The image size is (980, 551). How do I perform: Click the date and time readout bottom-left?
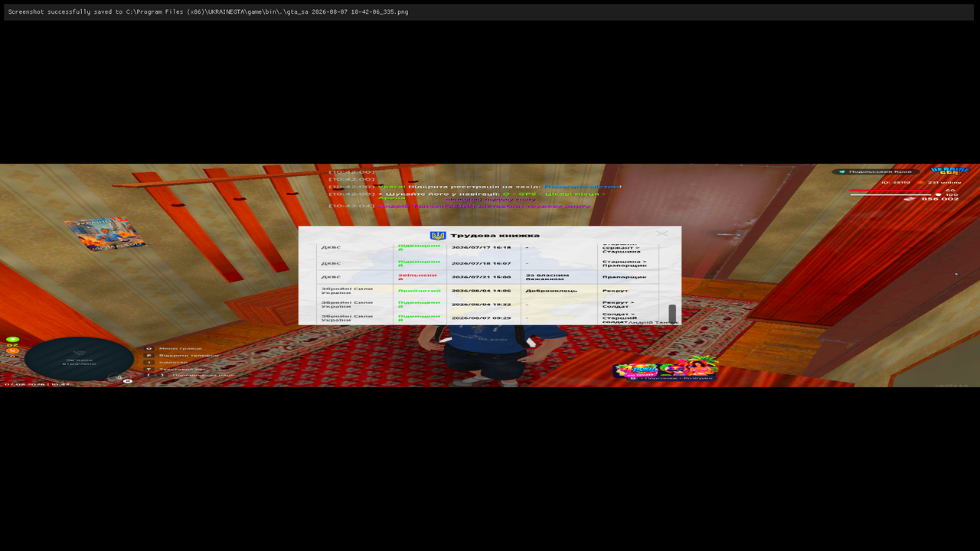point(37,384)
